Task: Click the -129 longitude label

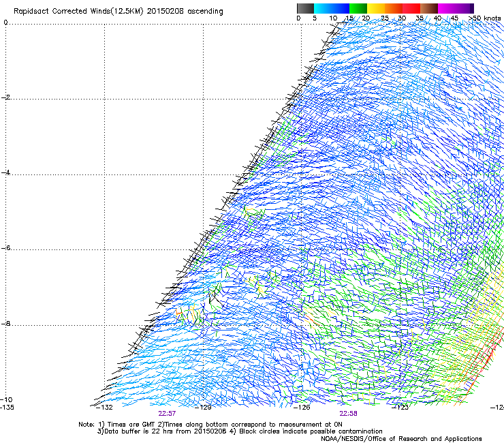Action: [x=203, y=408]
